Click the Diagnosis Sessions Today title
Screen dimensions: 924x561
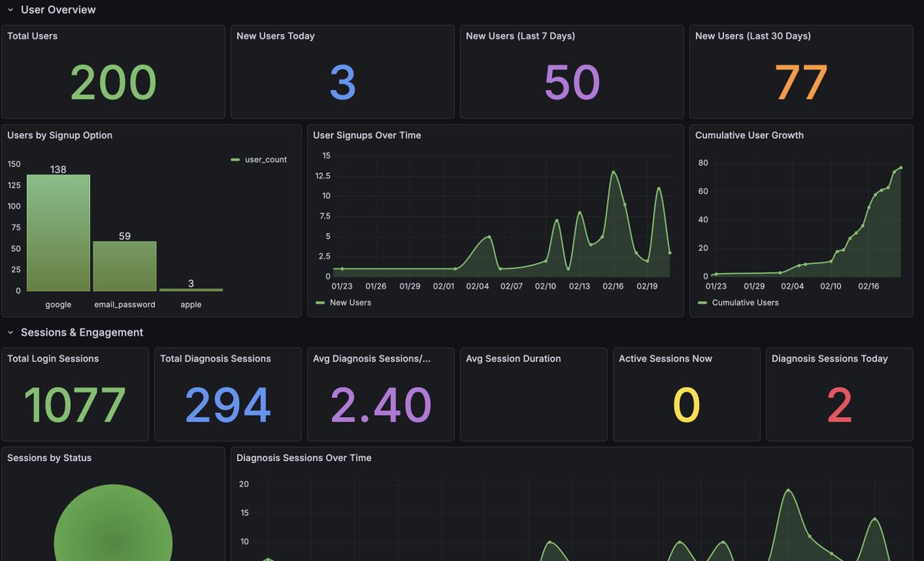pos(829,359)
